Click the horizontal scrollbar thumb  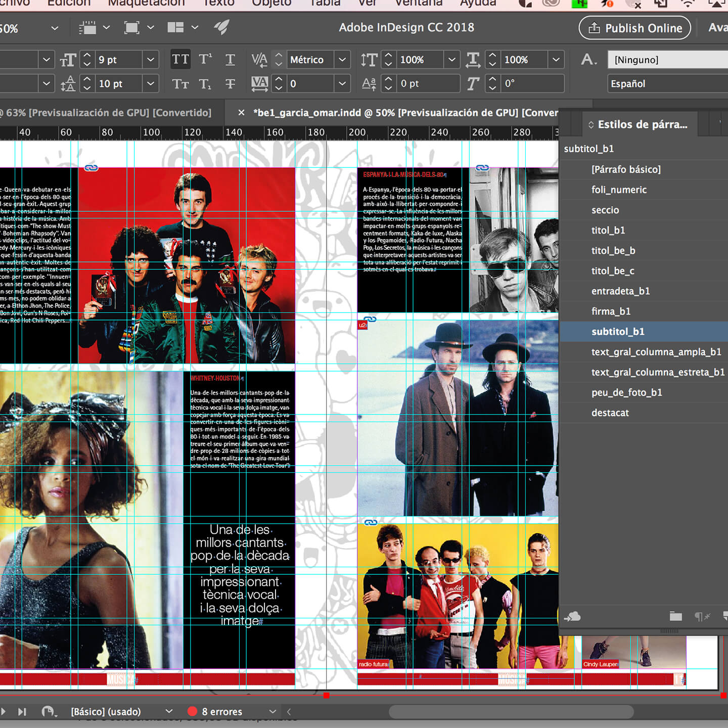[x=511, y=712]
